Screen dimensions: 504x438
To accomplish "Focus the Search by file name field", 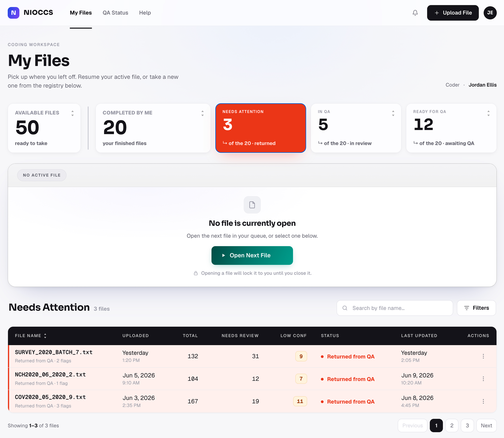I will (395, 308).
